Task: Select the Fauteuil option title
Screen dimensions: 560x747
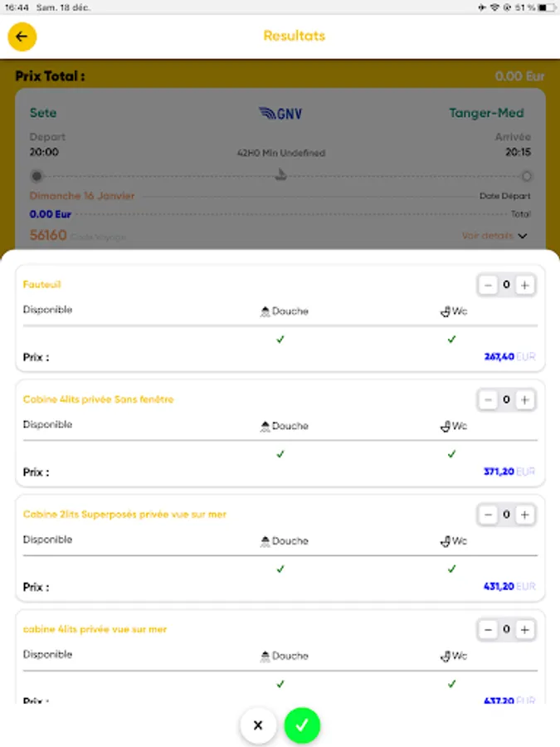Action: (41, 285)
